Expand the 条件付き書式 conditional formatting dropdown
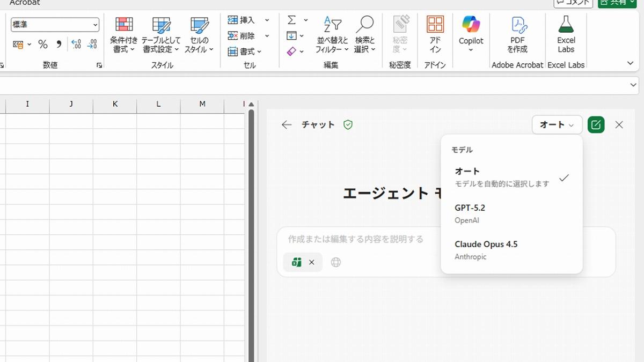Viewport: 644px width, 362px height. pyautogui.click(x=124, y=34)
